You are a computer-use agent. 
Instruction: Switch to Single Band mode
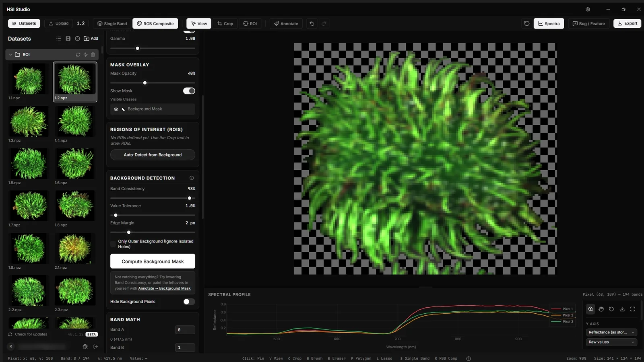112,24
